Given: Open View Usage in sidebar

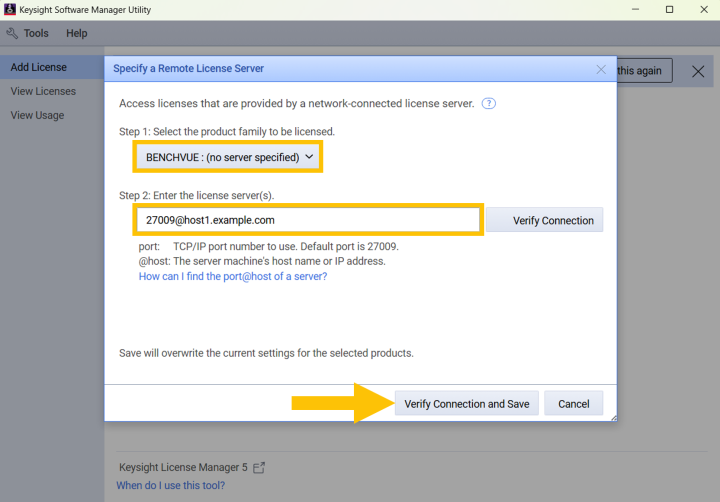Looking at the screenshot, I should click(37, 115).
